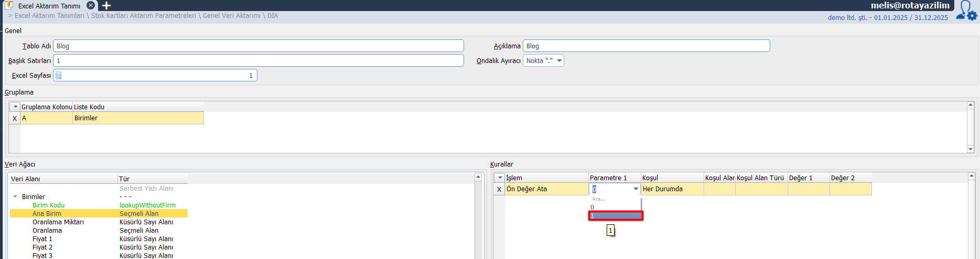Click the Açıklama text field
This screenshot has height=259, width=980.
(x=646, y=46)
